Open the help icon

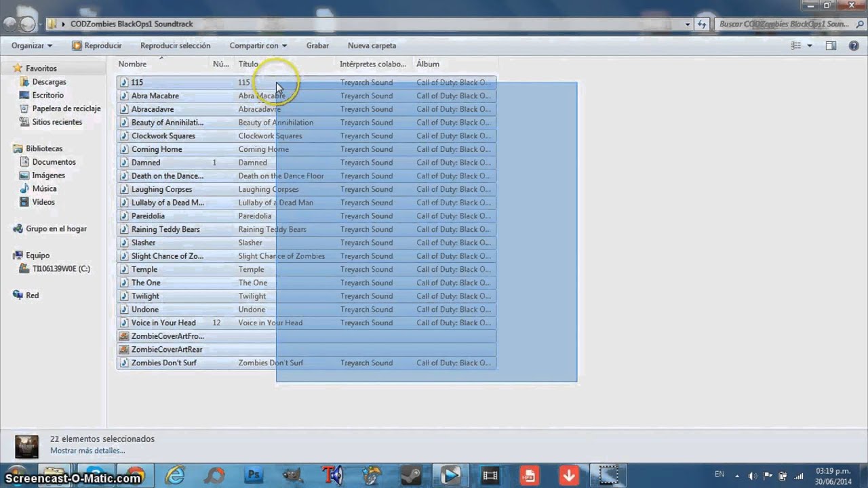click(x=853, y=45)
